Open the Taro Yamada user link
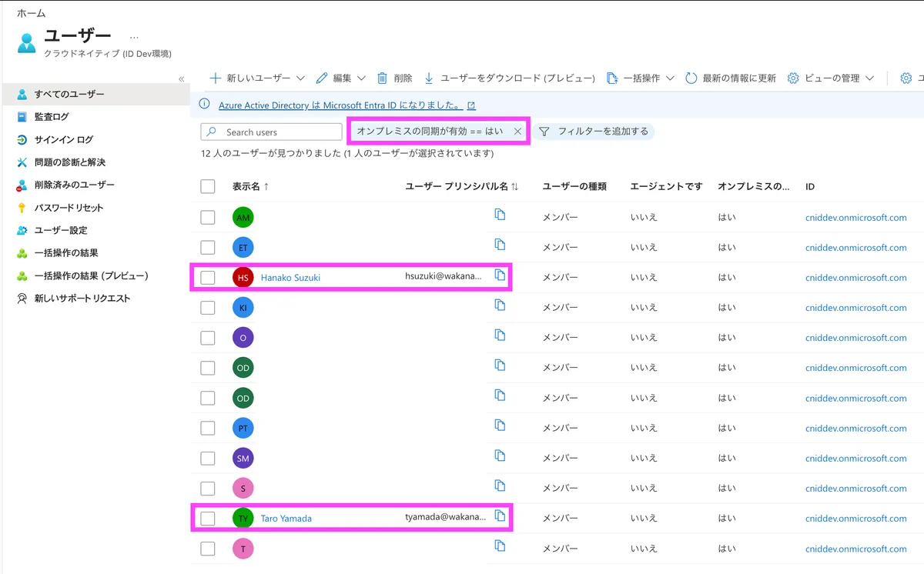Screen dimensions: 924x574 tap(286, 519)
